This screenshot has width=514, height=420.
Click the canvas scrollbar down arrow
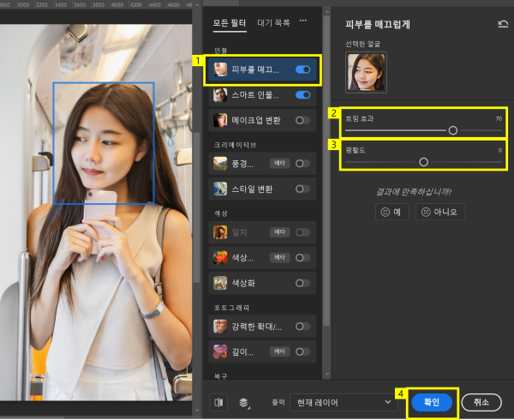coord(197,410)
